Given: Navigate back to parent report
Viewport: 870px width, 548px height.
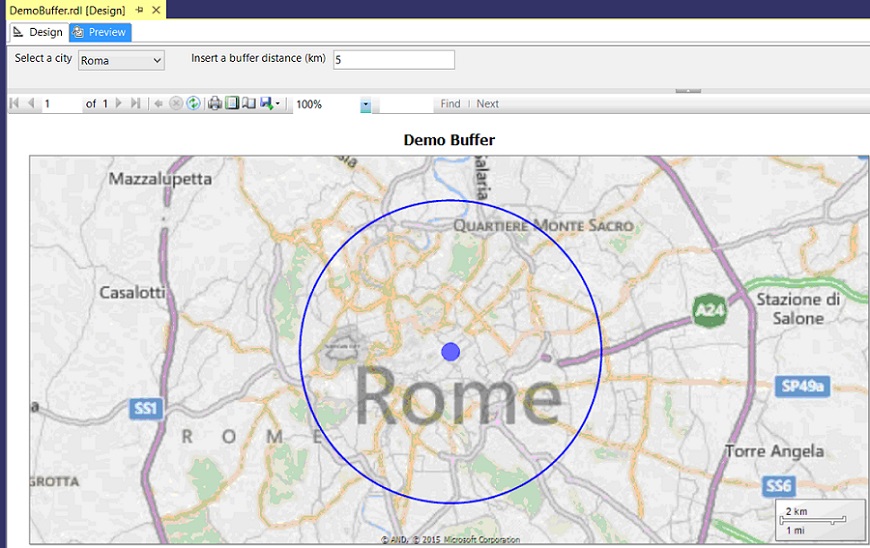Looking at the screenshot, I should (158, 104).
